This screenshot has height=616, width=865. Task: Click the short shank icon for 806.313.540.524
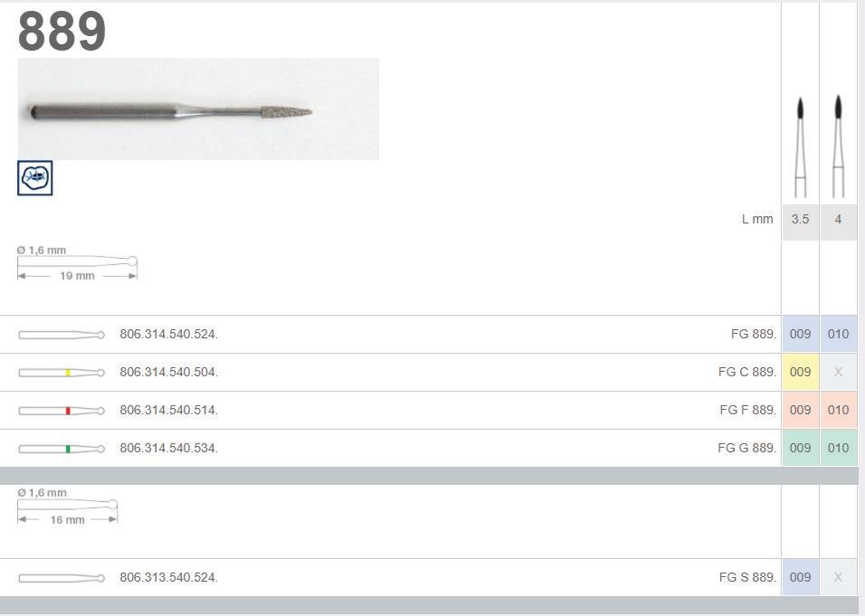[x=62, y=578]
